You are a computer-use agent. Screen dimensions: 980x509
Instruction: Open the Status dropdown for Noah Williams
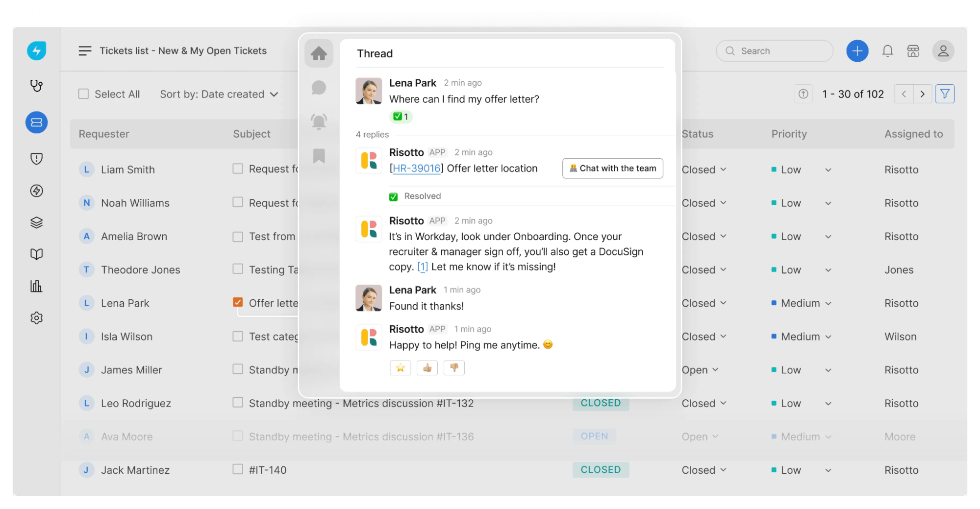[704, 203]
